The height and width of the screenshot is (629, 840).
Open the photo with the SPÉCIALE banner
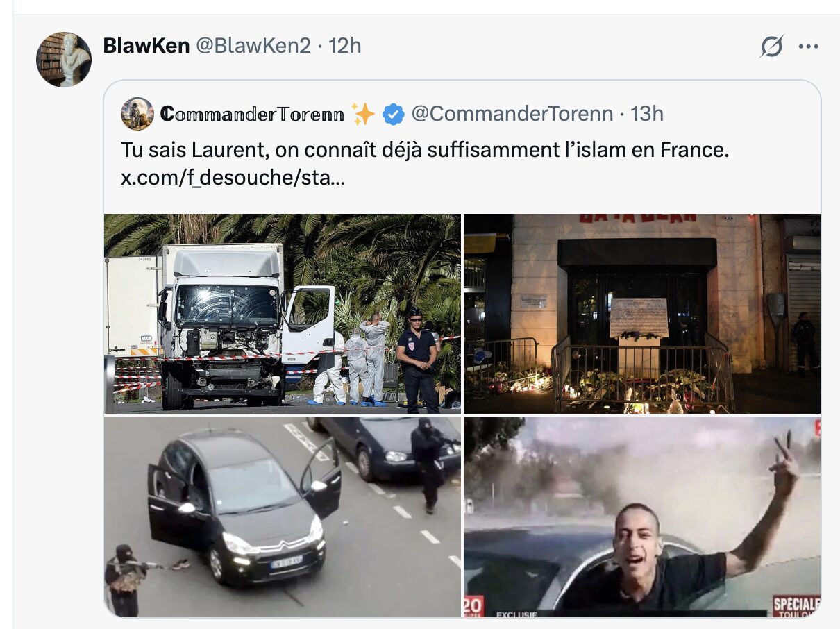pos(642,517)
